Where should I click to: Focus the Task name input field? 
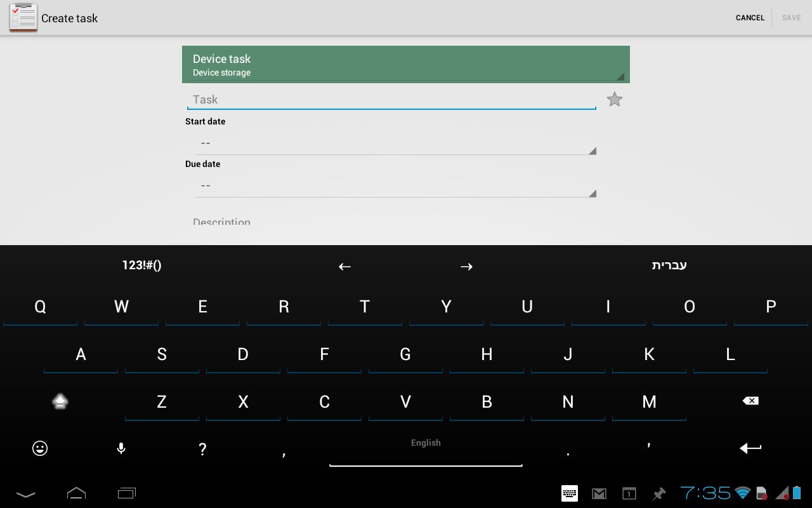pos(391,100)
